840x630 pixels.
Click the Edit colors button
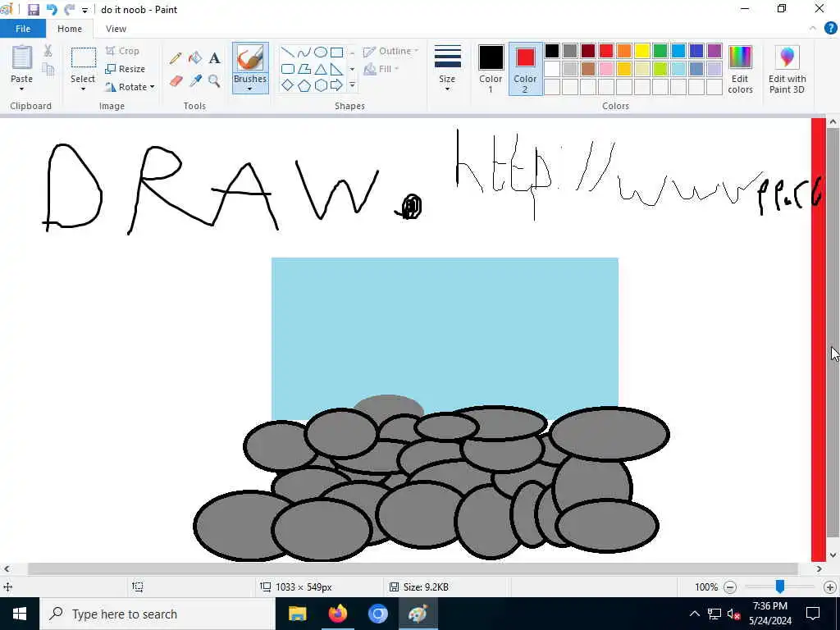pos(740,69)
